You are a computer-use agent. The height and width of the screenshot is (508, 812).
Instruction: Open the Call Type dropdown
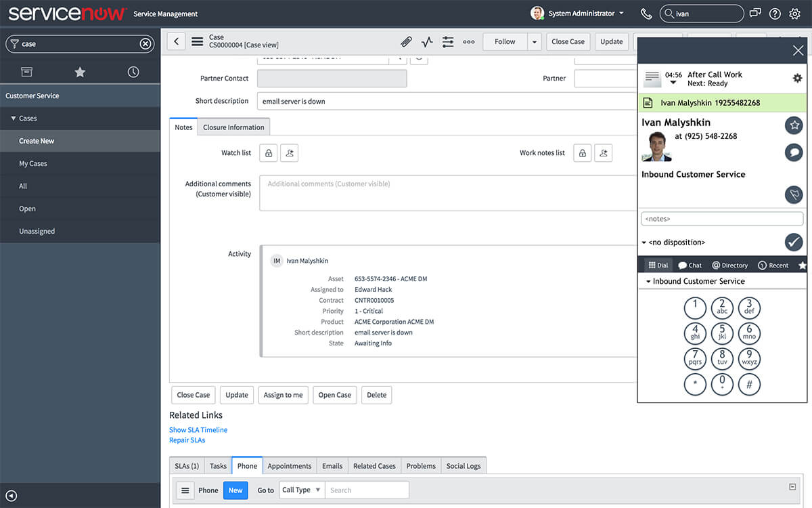(300, 490)
